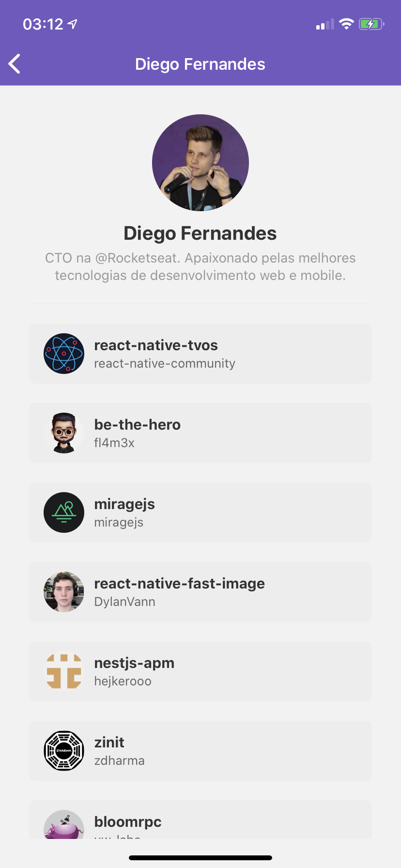Tap DylanVann's profile photo
This screenshot has height=868, width=401.
(x=64, y=592)
